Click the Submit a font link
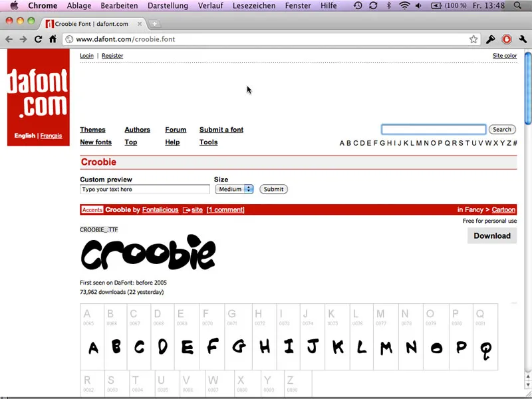 pos(221,130)
